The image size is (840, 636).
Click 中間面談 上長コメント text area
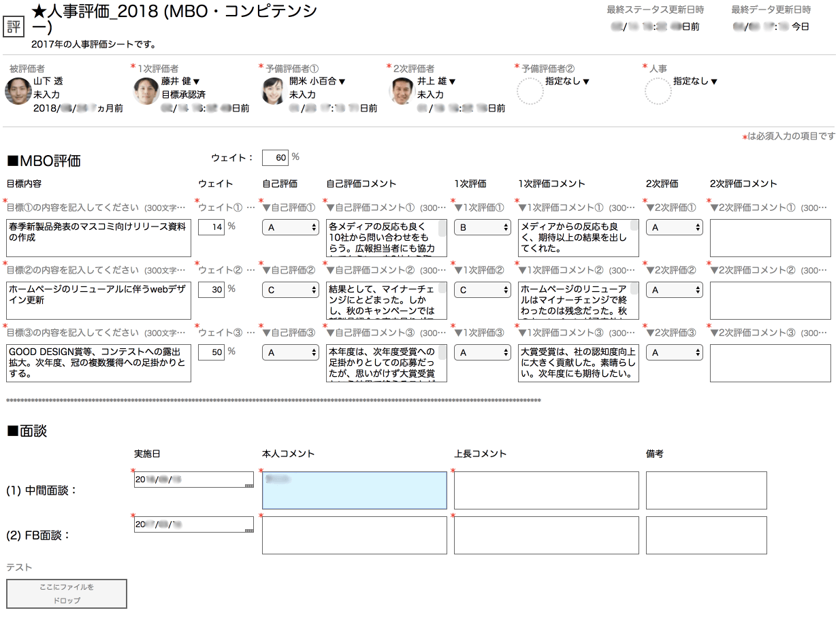(546, 490)
